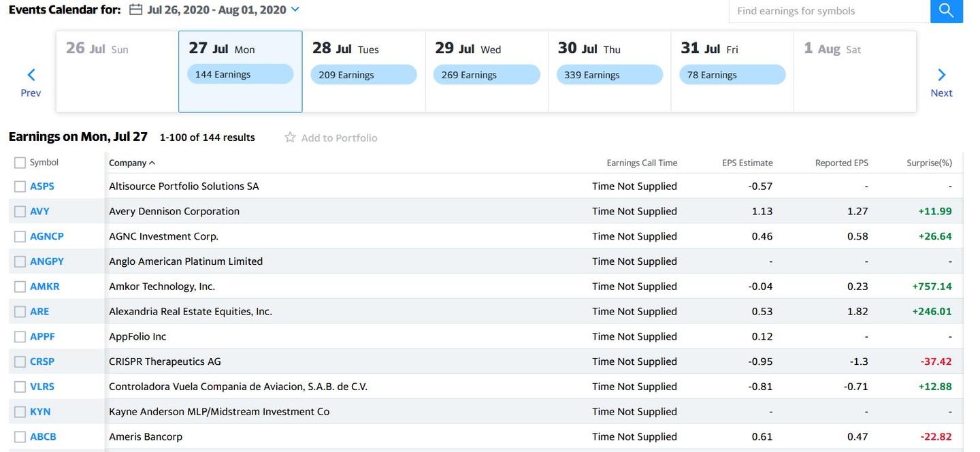The image size is (980, 452).
Task: Click the Add to Portfolio star icon
Action: click(x=290, y=138)
